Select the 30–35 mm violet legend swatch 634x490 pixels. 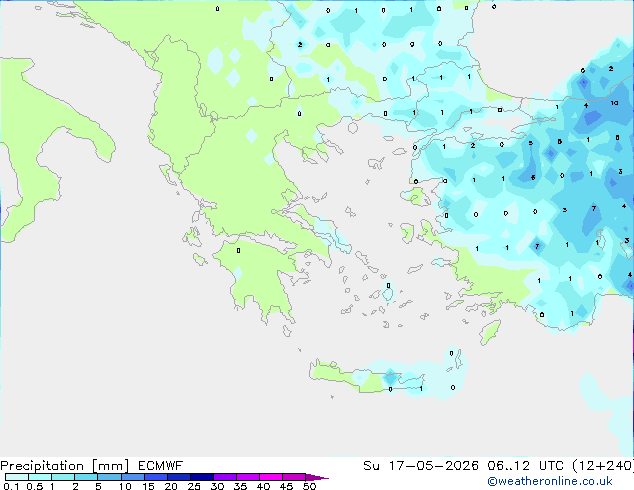coord(225,477)
